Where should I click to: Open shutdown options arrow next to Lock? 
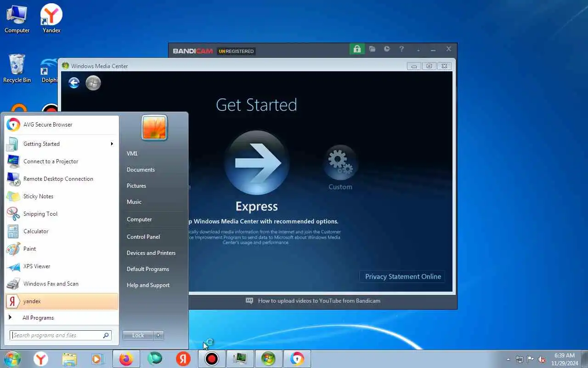coord(159,335)
